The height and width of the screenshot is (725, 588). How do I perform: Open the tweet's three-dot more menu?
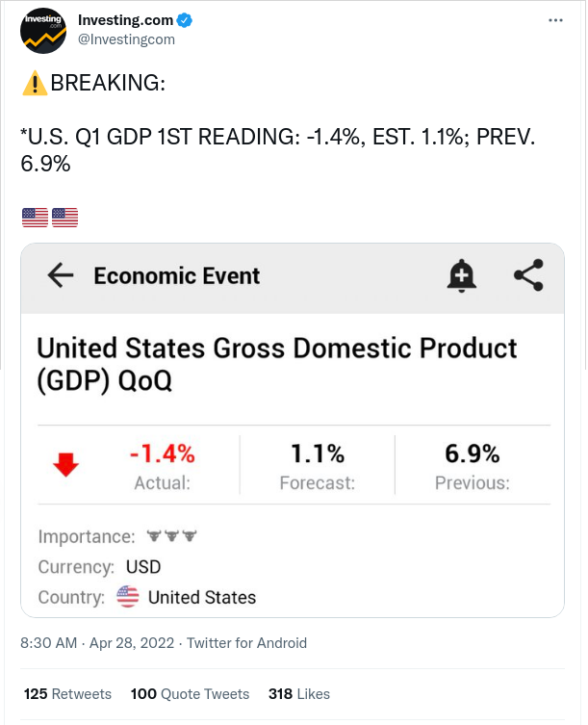click(x=555, y=20)
